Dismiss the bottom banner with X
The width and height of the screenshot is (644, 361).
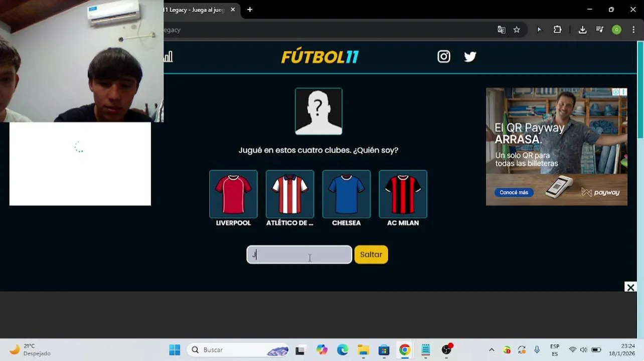630,287
